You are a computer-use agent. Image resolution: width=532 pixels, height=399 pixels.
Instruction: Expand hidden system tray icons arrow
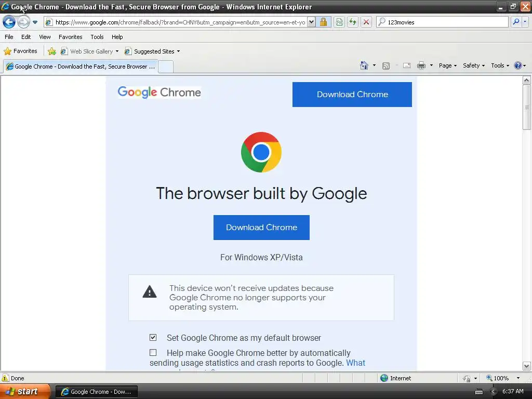tap(494, 392)
